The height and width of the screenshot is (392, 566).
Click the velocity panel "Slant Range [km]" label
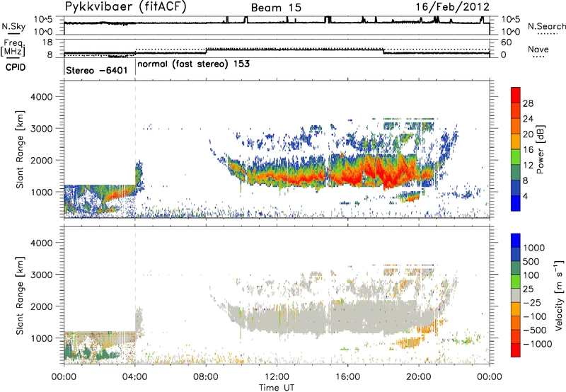click(x=20, y=296)
